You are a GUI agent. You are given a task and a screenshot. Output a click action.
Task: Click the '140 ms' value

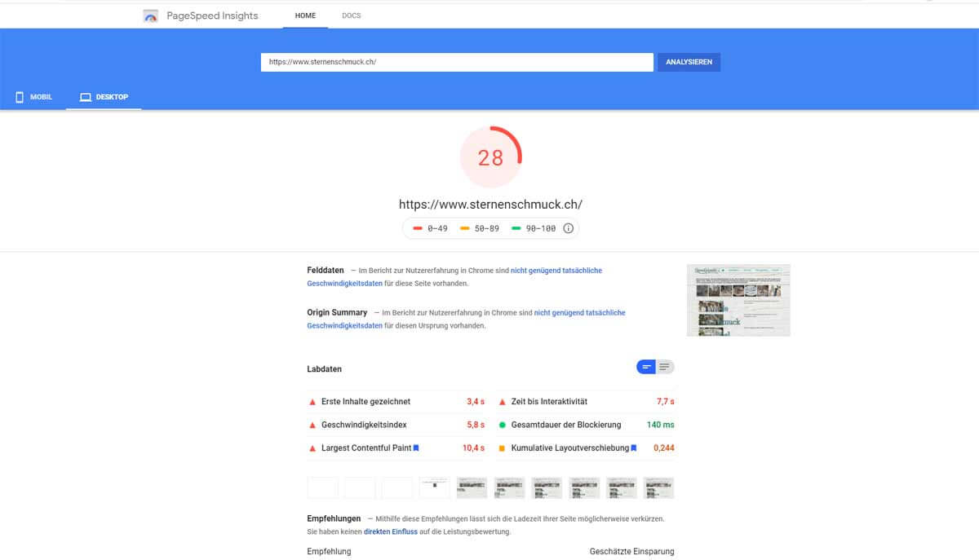coord(661,425)
